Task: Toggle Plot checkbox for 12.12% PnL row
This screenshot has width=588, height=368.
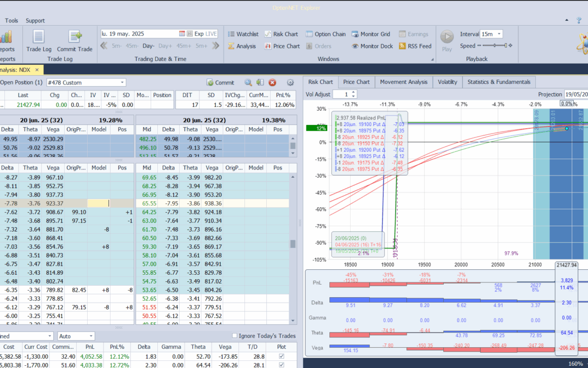Action: (x=281, y=357)
